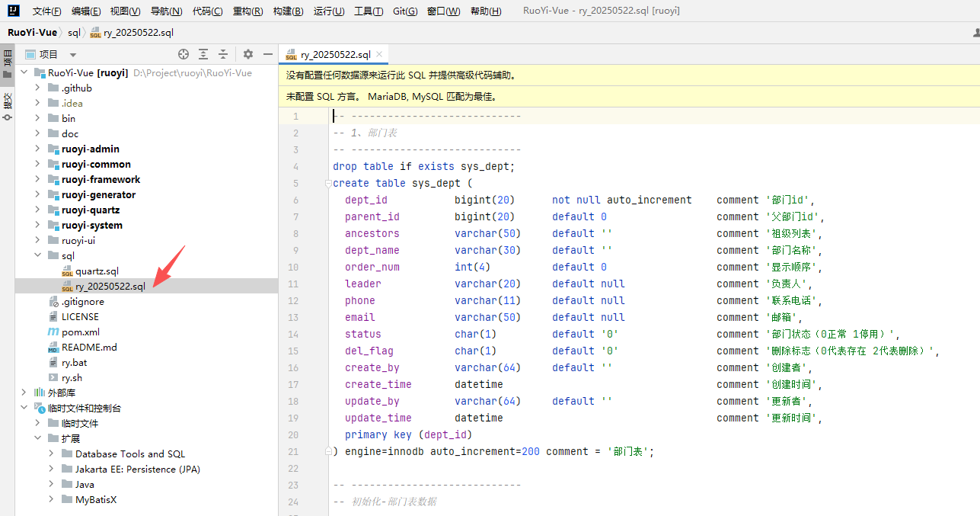Screen dimensions: 980x516
Task: Click the Collapse All icon in project panel
Action: coord(223,54)
